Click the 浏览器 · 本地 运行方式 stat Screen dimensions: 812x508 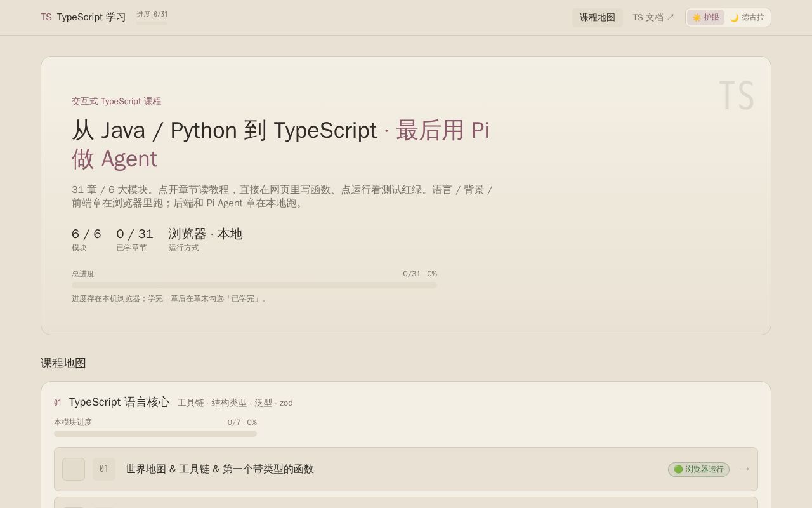(206, 239)
